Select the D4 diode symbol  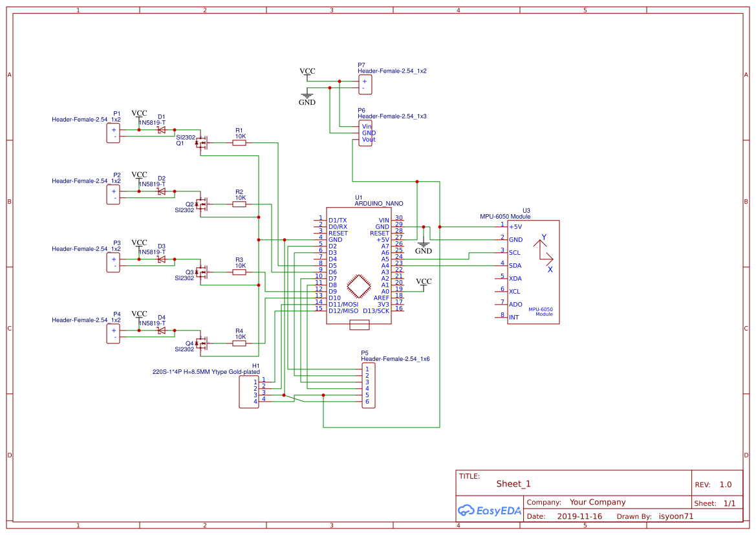click(162, 331)
